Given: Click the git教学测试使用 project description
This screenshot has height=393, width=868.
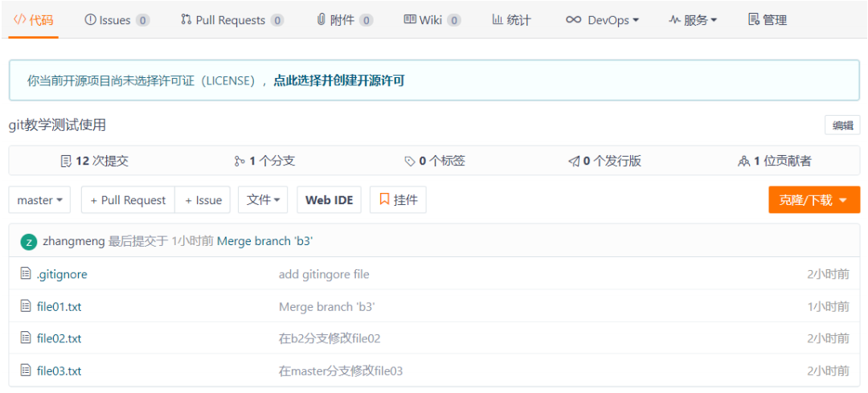Looking at the screenshot, I should (58, 125).
